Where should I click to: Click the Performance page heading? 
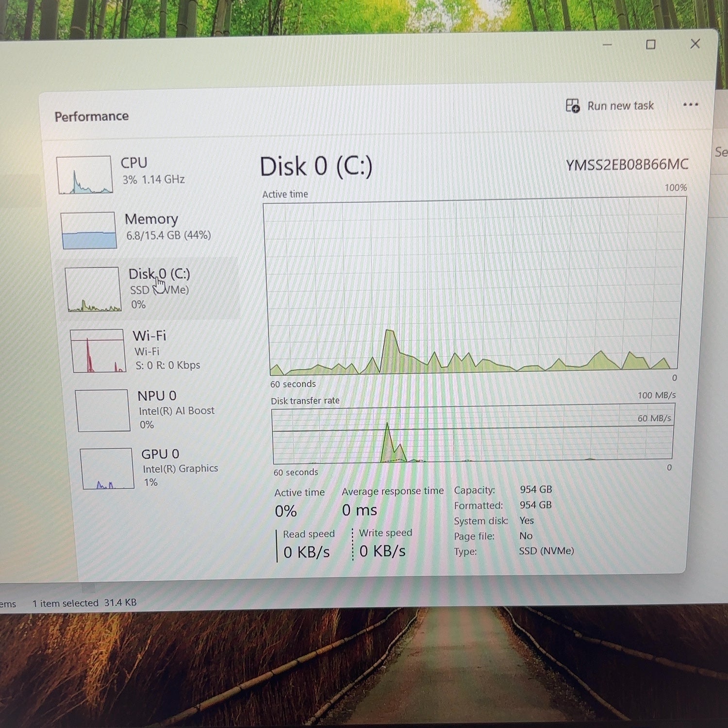click(91, 116)
